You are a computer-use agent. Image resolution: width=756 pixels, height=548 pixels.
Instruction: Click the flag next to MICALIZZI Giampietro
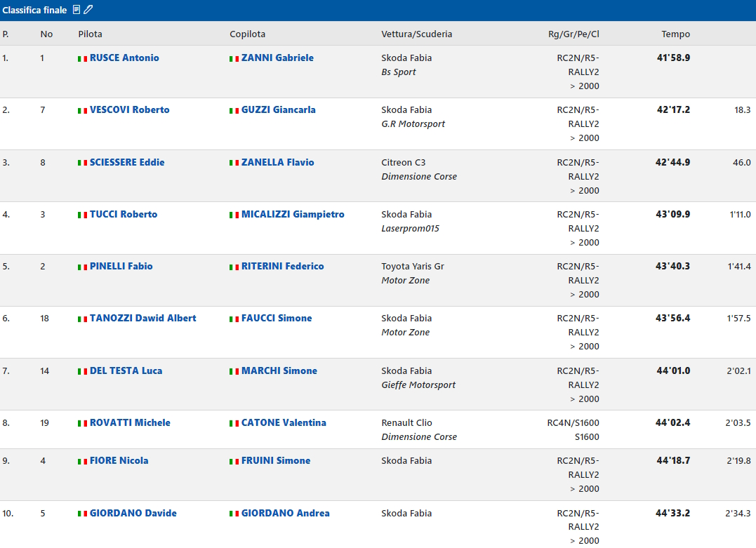coord(234,215)
